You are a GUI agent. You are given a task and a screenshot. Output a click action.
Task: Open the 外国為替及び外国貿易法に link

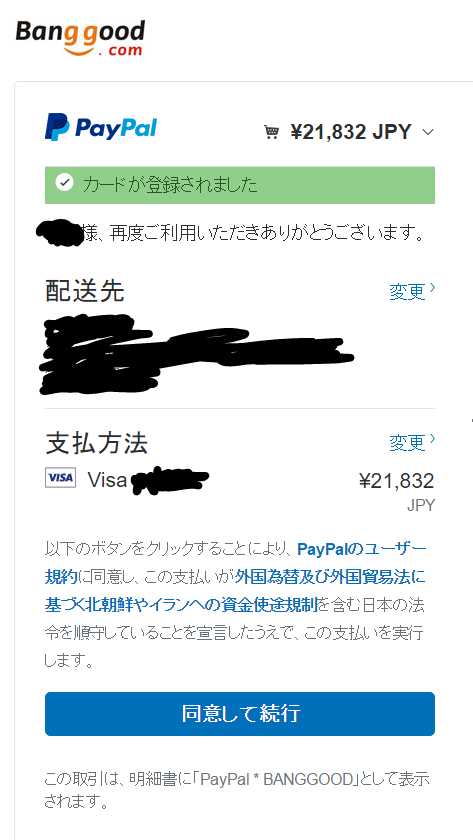[330, 577]
